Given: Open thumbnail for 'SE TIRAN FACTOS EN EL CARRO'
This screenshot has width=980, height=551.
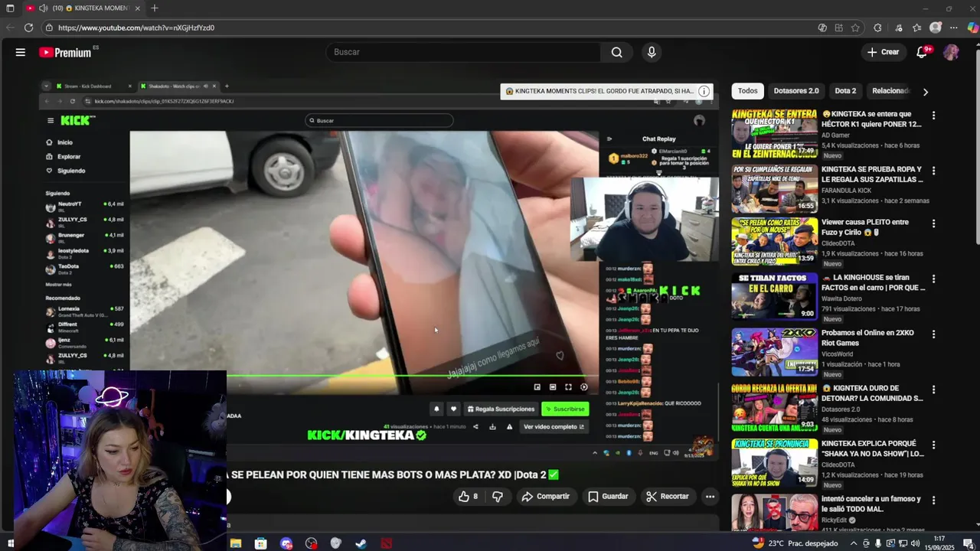Looking at the screenshot, I should coord(774,296).
